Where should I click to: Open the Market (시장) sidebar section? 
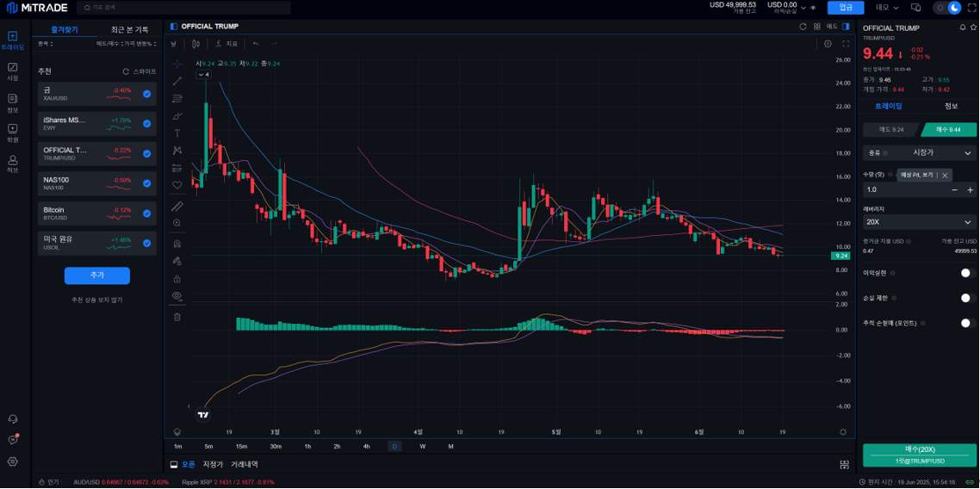point(13,71)
